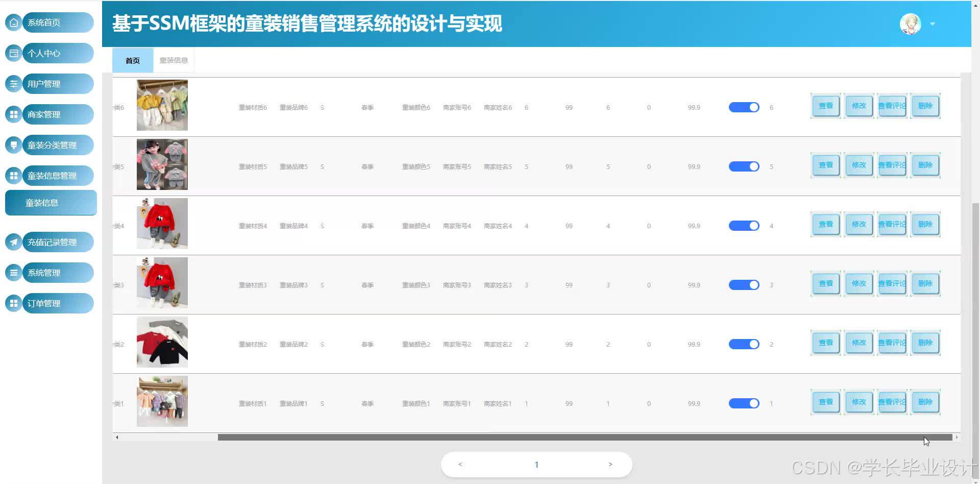
Task: Click the scrollbar right arrow
Action: coord(957,437)
